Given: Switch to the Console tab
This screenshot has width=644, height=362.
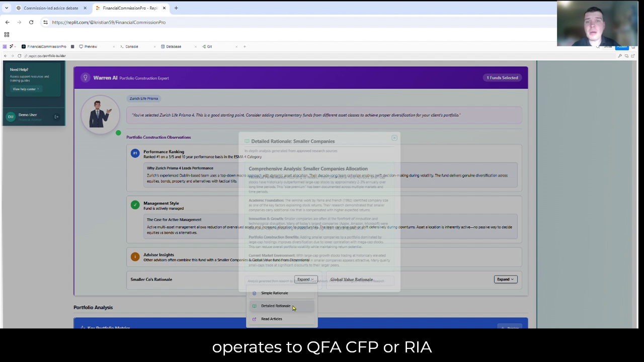Looking at the screenshot, I should pyautogui.click(x=131, y=47).
